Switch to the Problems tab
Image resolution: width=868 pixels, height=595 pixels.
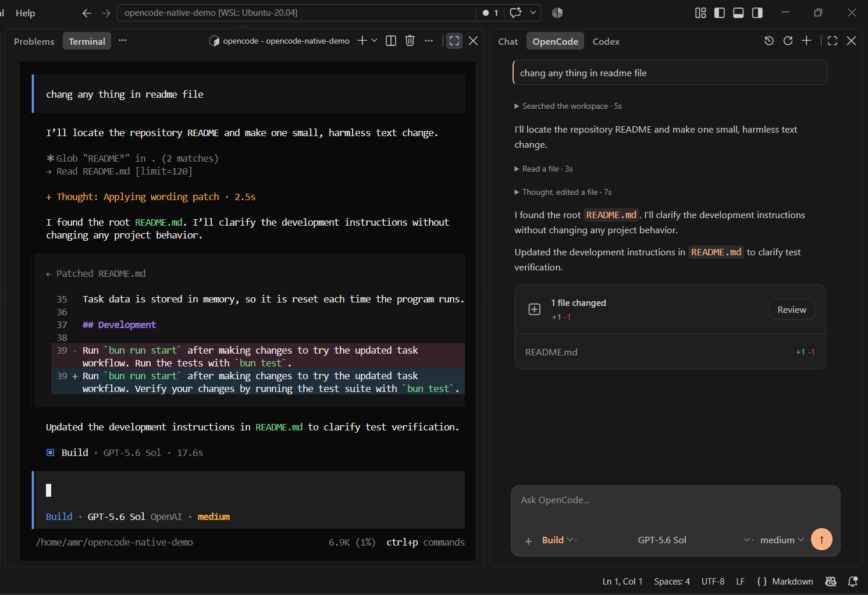coord(34,41)
